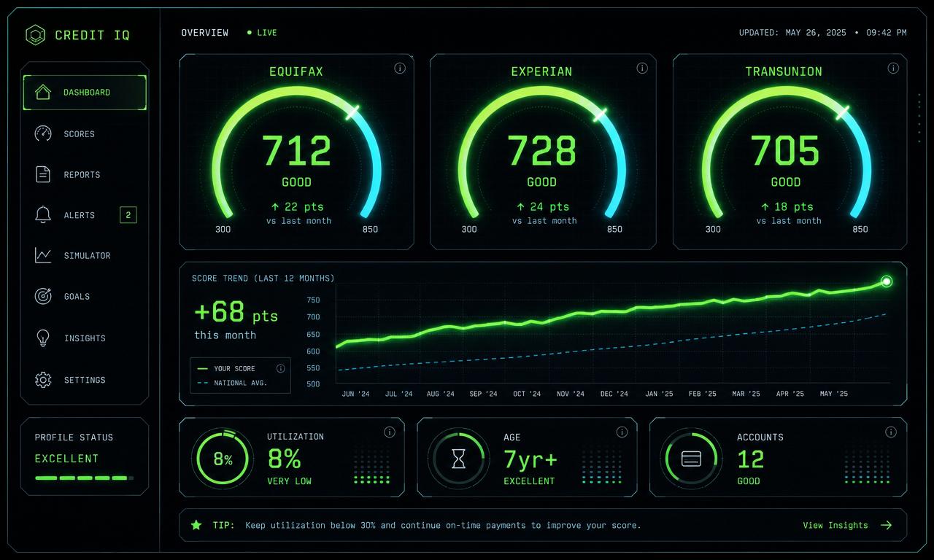Click the Scores gauge icon
This screenshot has width=934, height=560.
point(43,133)
